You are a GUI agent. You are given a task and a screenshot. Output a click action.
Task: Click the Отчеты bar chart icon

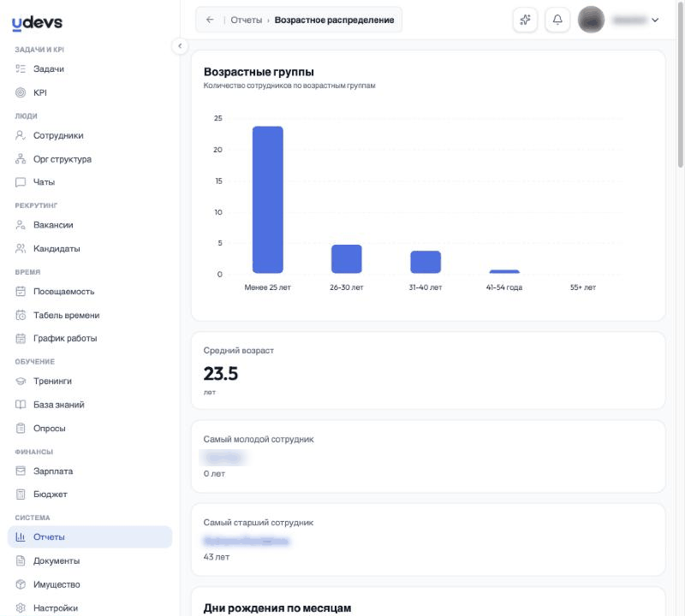point(21,537)
